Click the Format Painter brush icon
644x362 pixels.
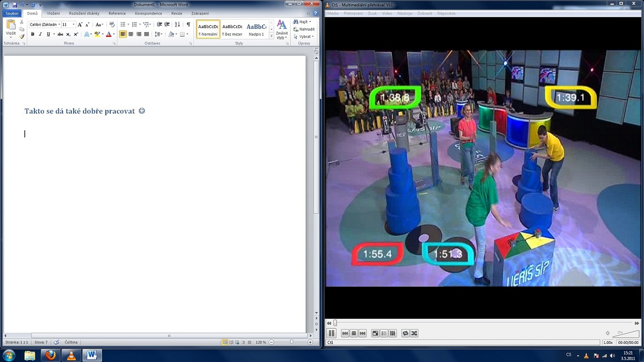point(21,37)
